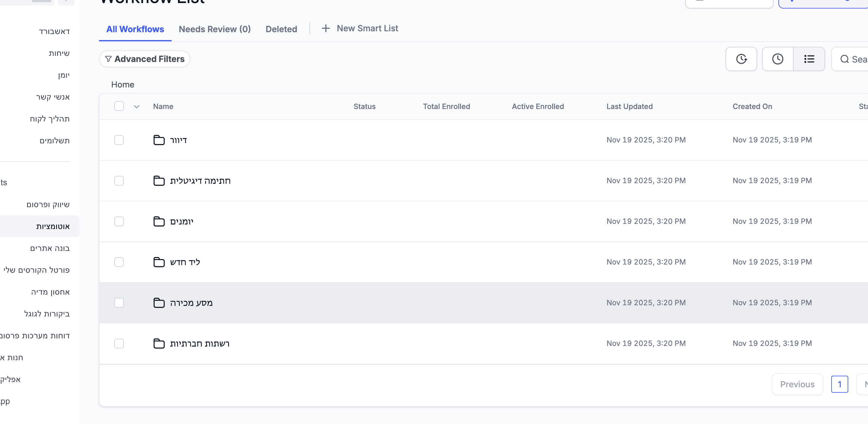Screen dimensions: 868x424
Task: Sort by Last Updated column header
Action: pyautogui.click(x=629, y=107)
